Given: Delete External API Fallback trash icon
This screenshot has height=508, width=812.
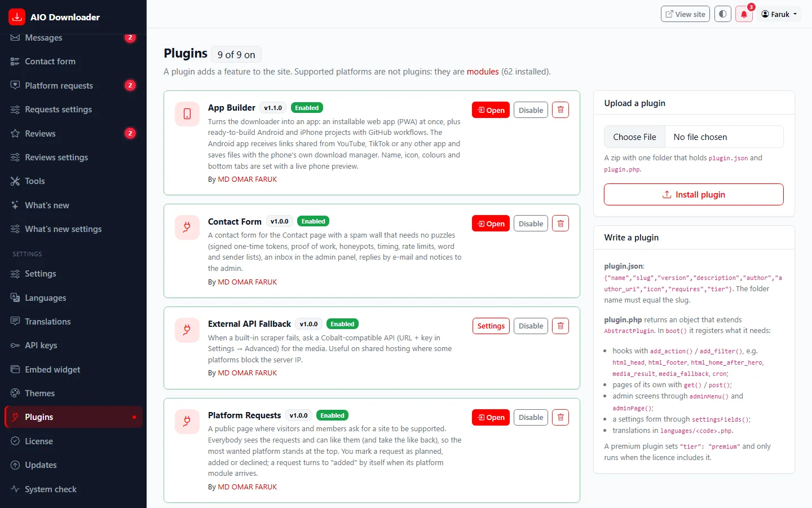Looking at the screenshot, I should pos(561,326).
